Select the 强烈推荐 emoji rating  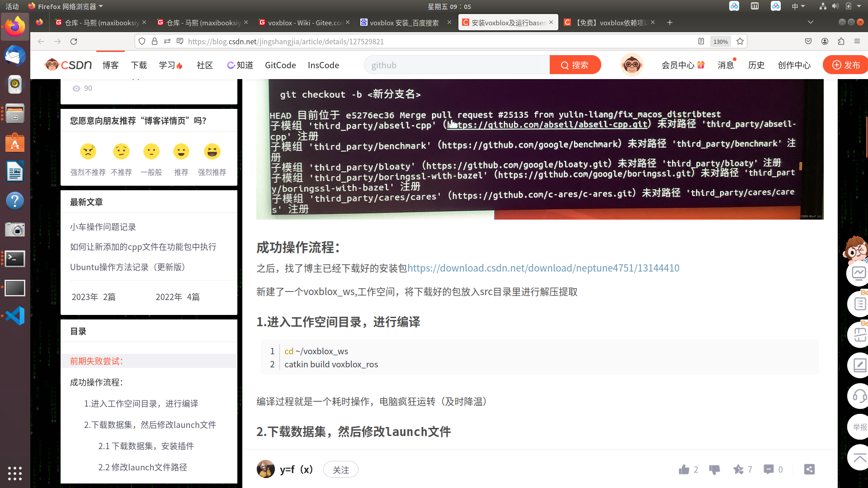click(212, 152)
